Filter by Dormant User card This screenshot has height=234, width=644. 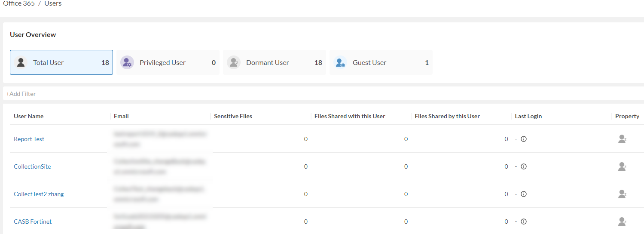[274, 62]
